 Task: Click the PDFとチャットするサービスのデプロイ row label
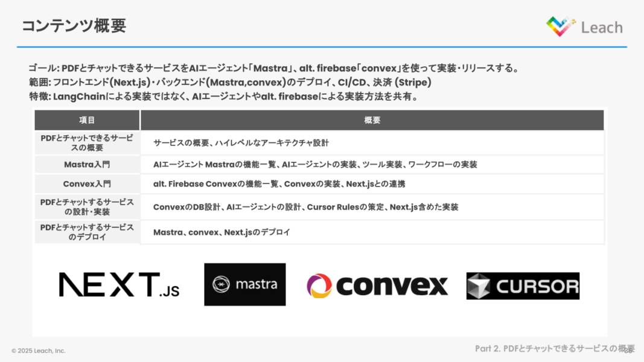(x=87, y=232)
